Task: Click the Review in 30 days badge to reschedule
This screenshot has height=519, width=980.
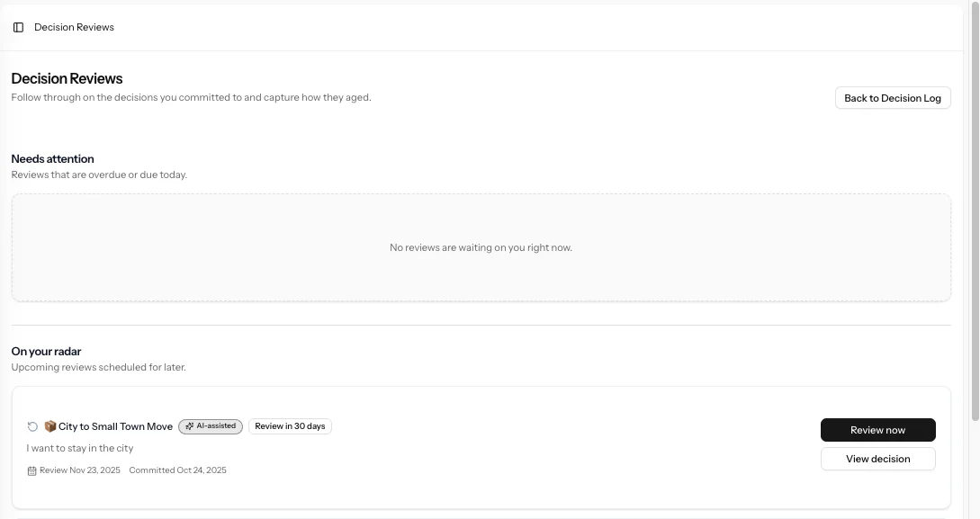Action: (x=290, y=425)
